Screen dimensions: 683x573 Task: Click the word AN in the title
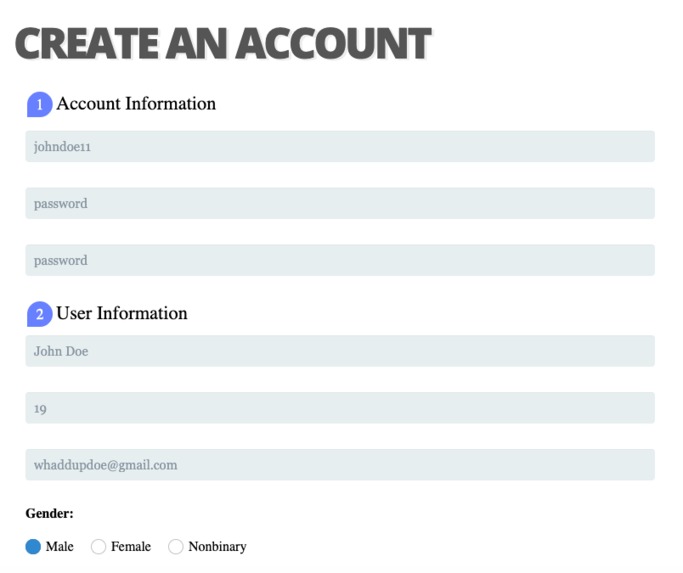197,43
